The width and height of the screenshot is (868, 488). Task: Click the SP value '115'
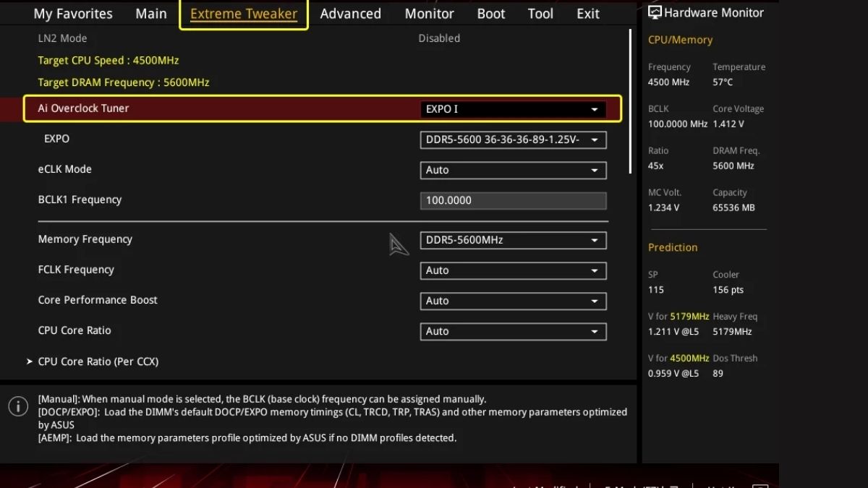[656, 290]
